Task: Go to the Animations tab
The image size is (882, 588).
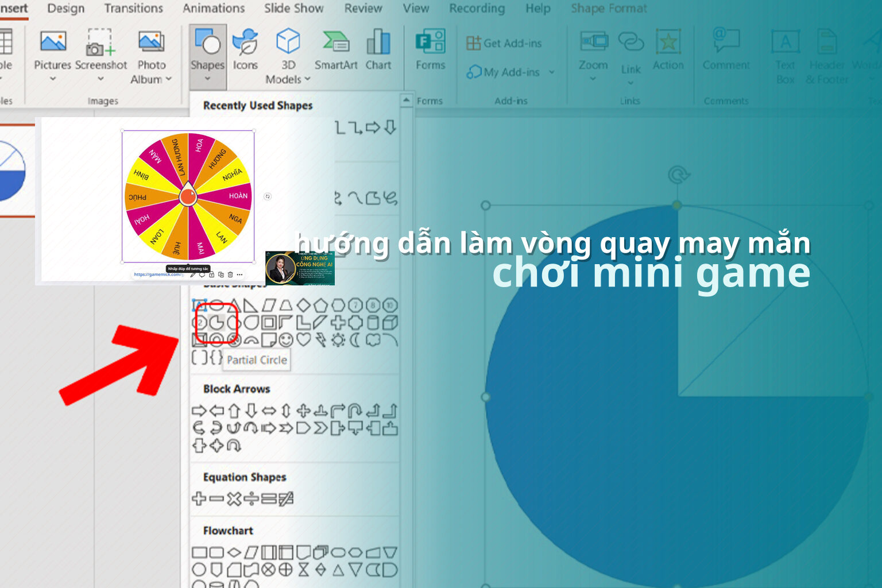Action: click(214, 9)
